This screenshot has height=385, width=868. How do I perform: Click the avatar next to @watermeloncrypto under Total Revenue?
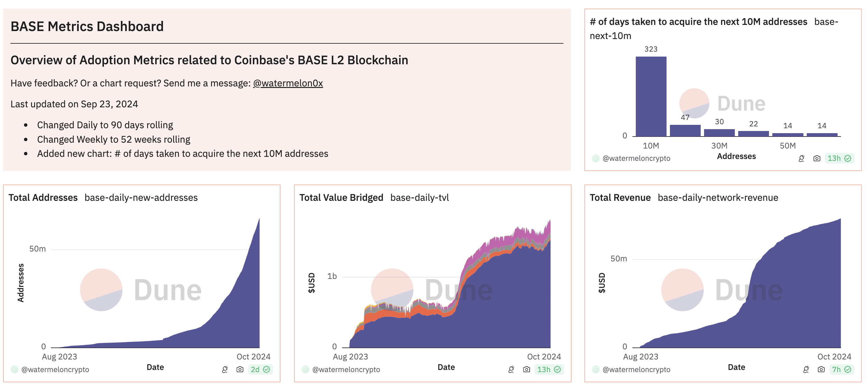point(596,370)
